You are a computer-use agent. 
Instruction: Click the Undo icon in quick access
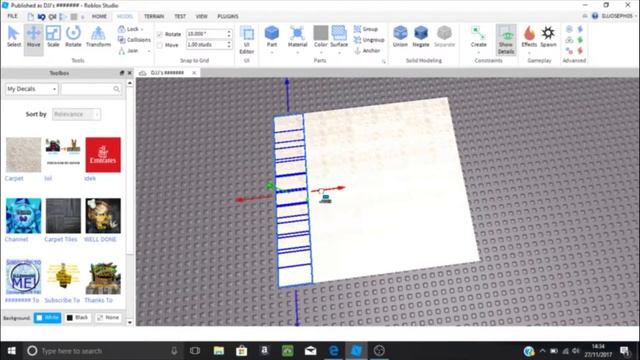41,17
